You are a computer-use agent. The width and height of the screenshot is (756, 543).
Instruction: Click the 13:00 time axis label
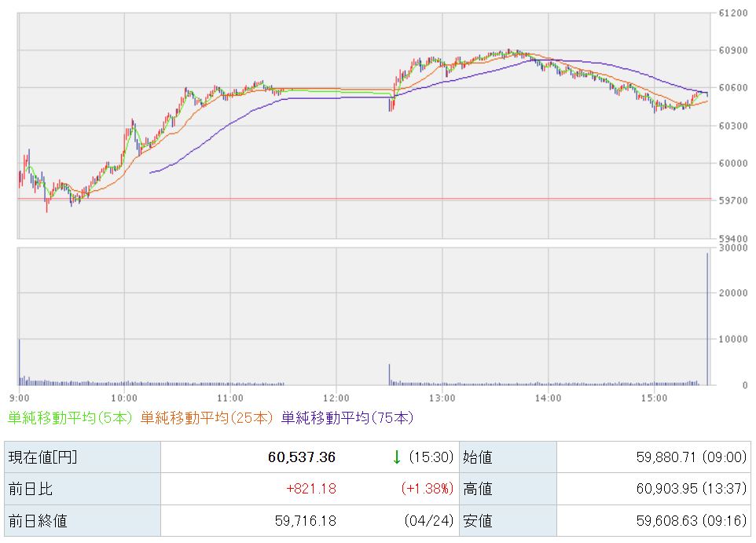(x=442, y=398)
